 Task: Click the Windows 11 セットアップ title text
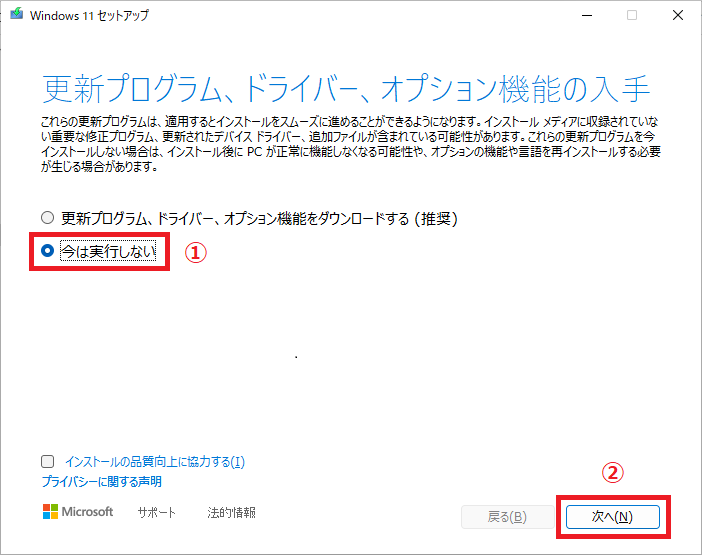[89, 16]
